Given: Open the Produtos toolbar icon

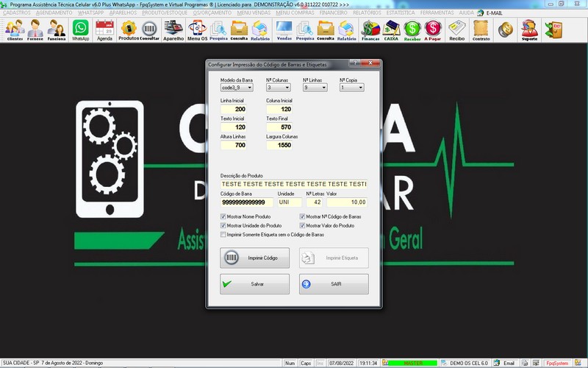Looking at the screenshot, I should 128,29.
